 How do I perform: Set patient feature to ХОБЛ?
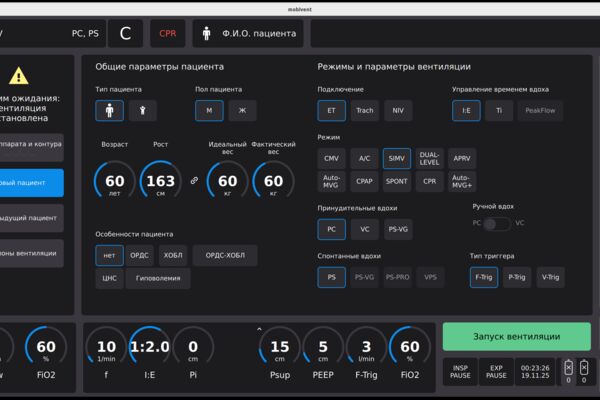pyautogui.click(x=173, y=255)
